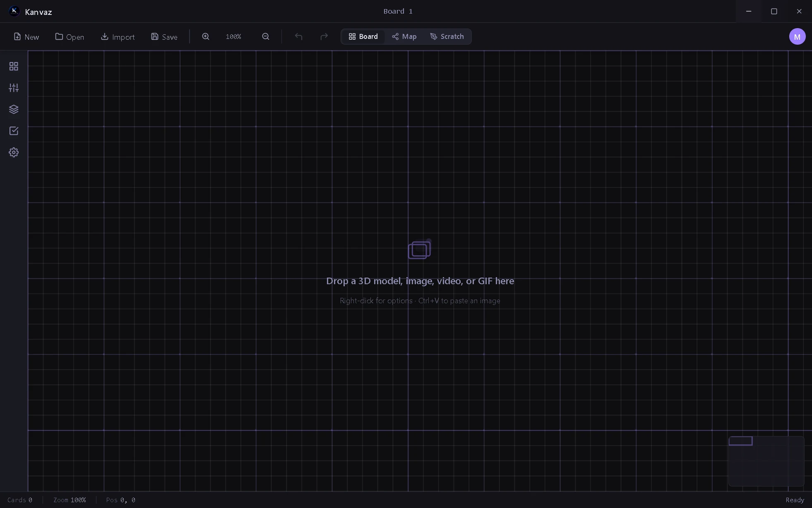Minimize the Kanvaz window

pyautogui.click(x=748, y=11)
